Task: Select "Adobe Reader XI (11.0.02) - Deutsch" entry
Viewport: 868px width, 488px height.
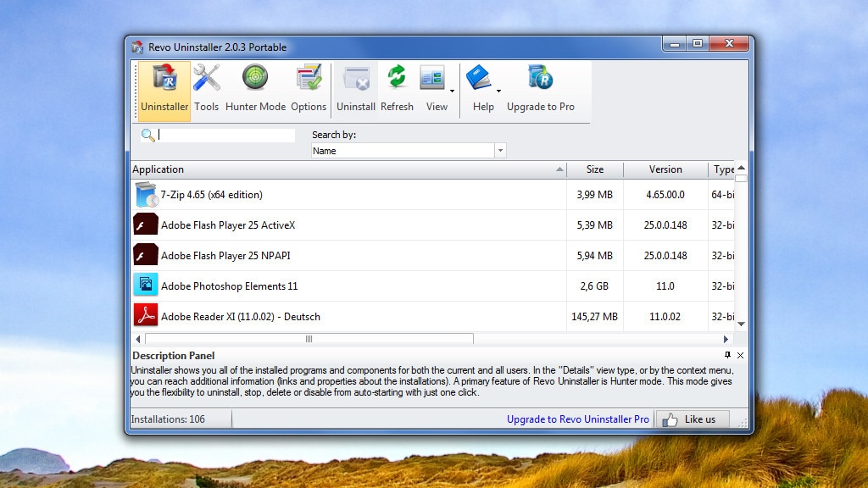Action: (240, 317)
